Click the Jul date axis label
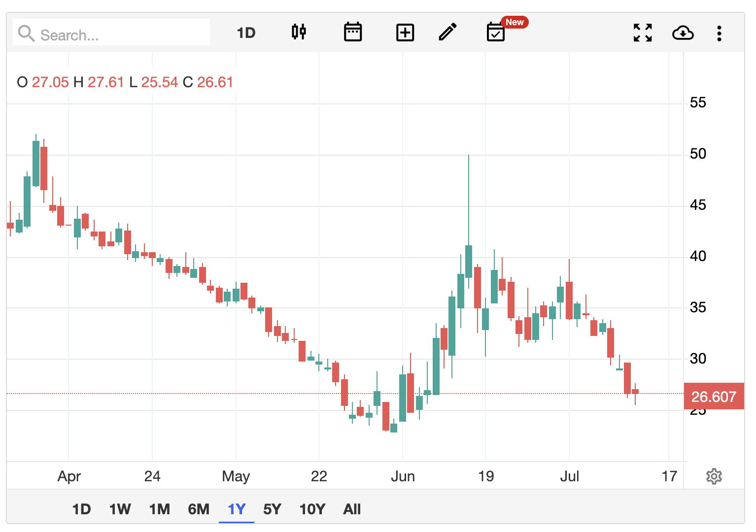Screen dimensions: 756x532 569,476
